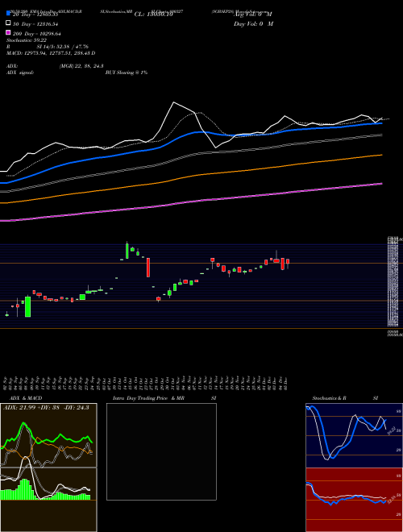Click the ADX line chart panel

click(48, 435)
